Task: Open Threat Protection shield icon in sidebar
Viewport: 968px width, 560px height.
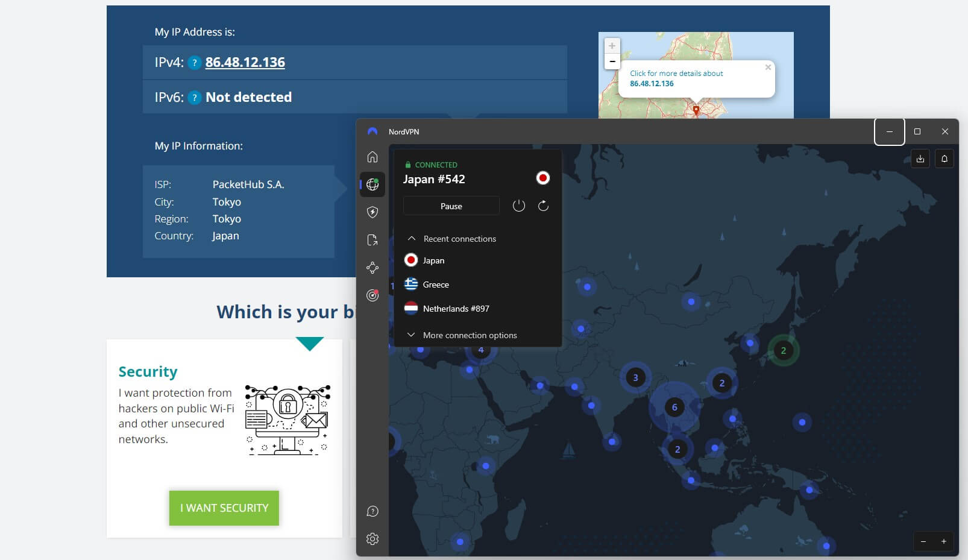Action: click(x=372, y=212)
